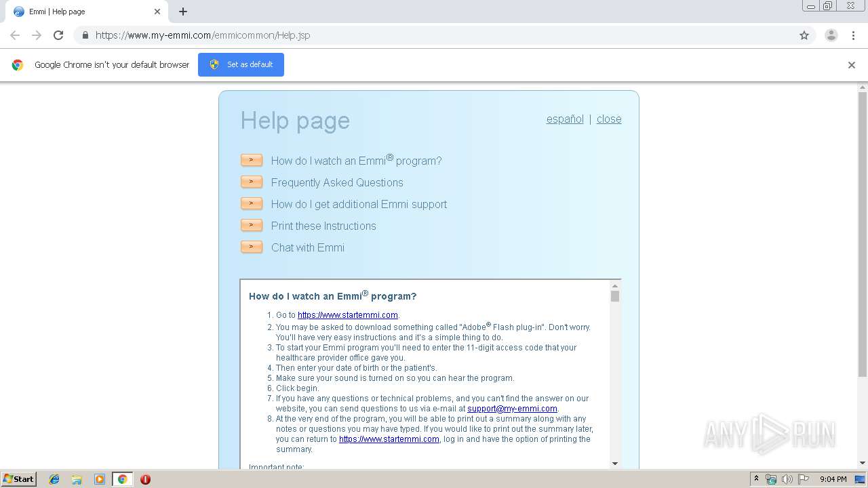
Task: Click the network tray icon
Action: click(771, 479)
